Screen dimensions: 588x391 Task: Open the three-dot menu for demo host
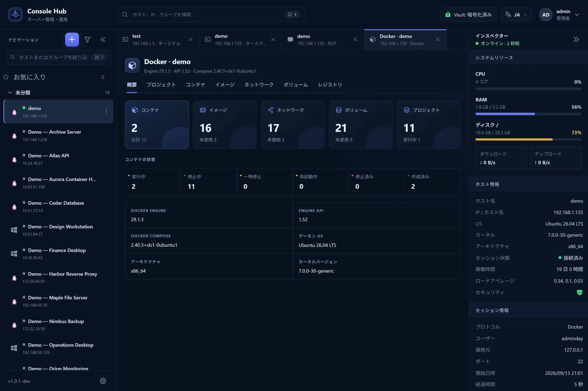click(106, 111)
